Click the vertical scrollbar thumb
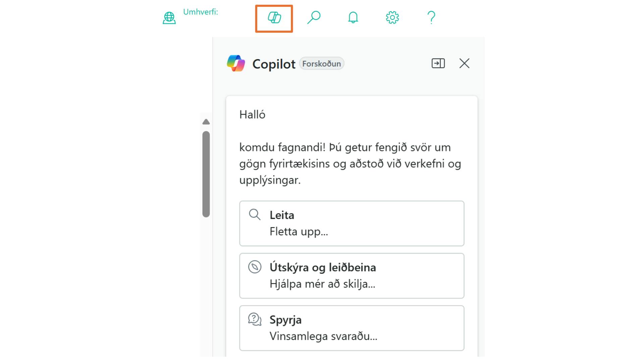Screen dimensions: 644x362 coord(206,174)
